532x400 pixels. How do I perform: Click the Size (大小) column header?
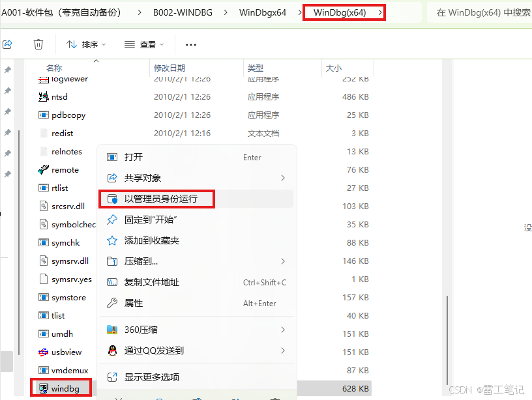(x=334, y=68)
